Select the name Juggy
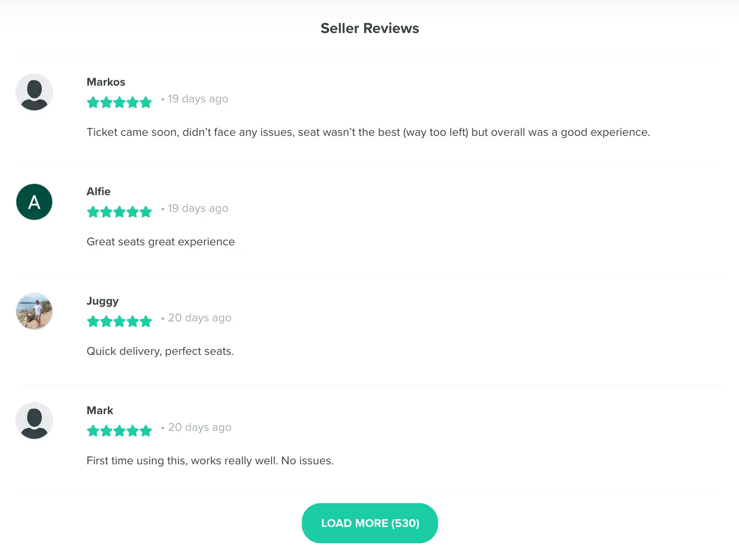This screenshot has width=739, height=560. click(x=102, y=301)
